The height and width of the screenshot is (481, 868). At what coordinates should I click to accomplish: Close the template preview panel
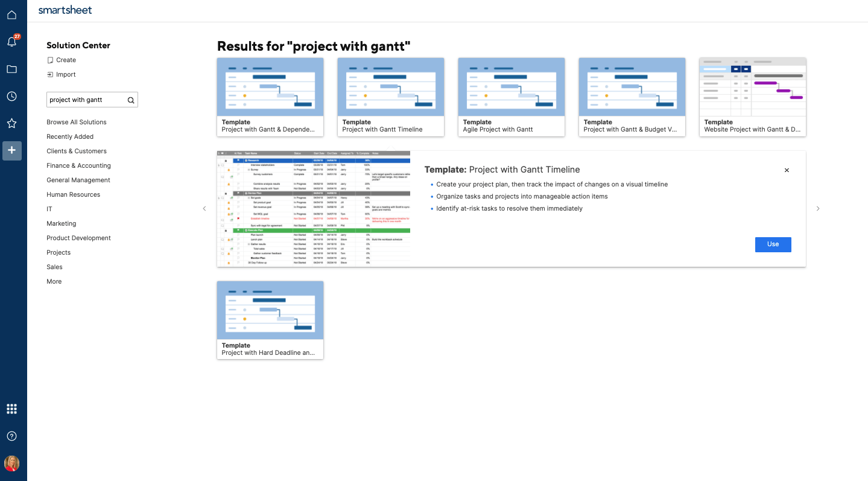point(787,170)
